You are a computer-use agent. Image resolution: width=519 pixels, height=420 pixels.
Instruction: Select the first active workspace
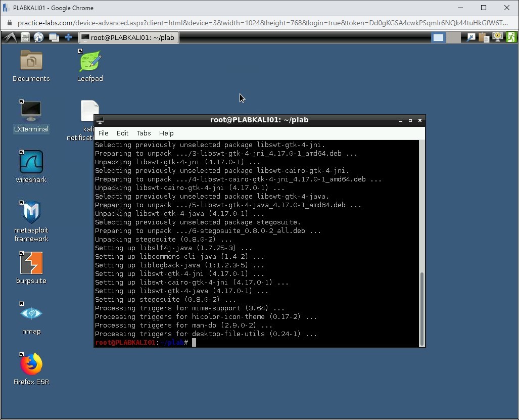click(x=438, y=37)
